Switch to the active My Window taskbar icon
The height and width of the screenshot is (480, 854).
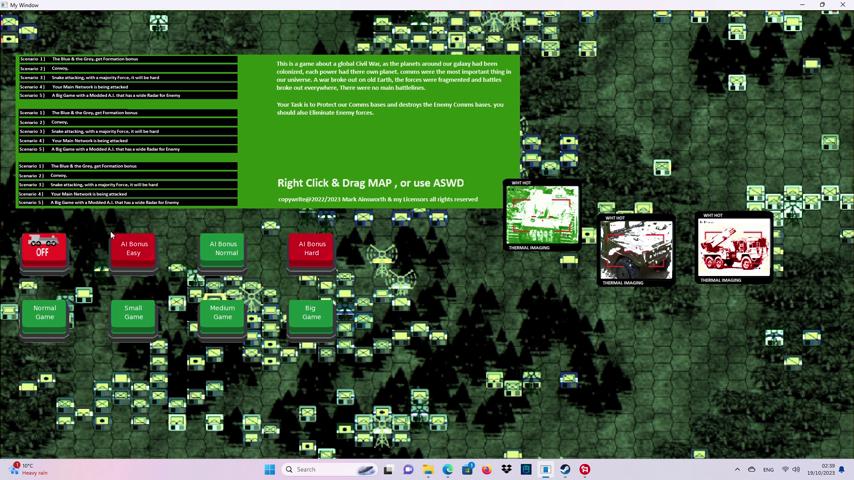coord(545,469)
